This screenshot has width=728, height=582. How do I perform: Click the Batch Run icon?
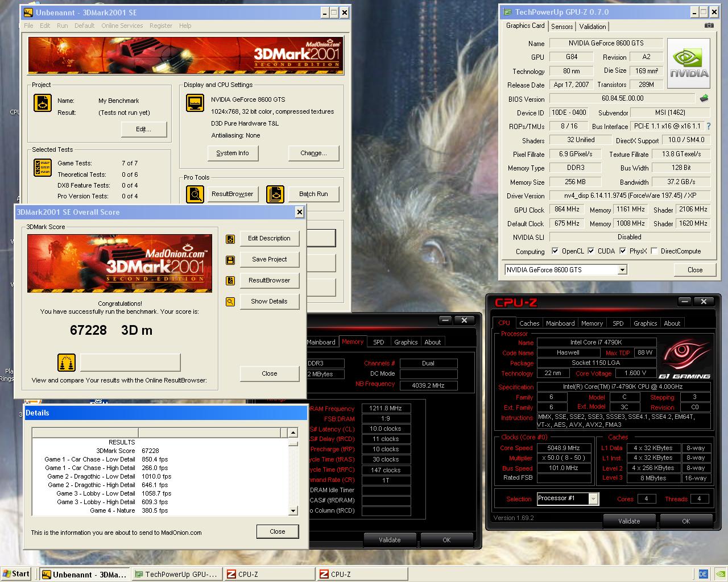point(275,194)
